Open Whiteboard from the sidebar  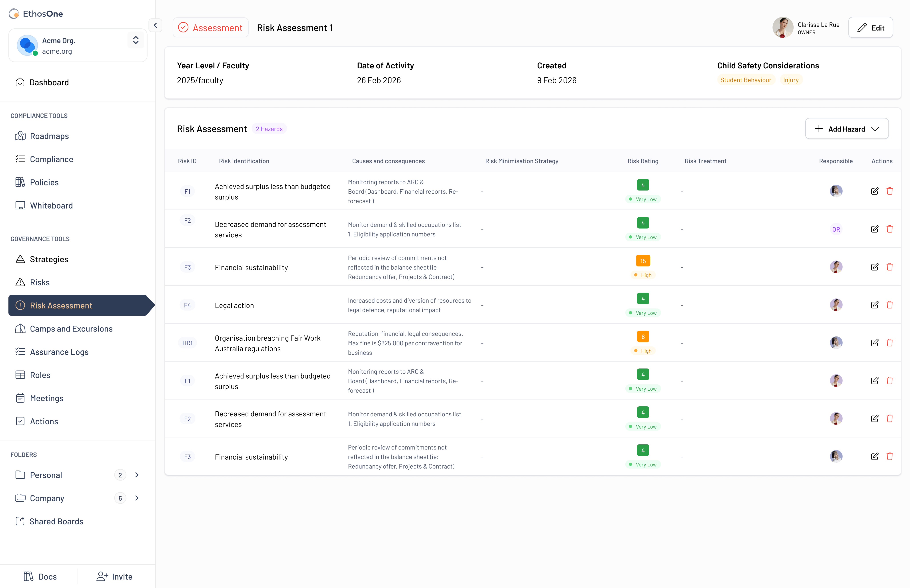pyautogui.click(x=51, y=205)
